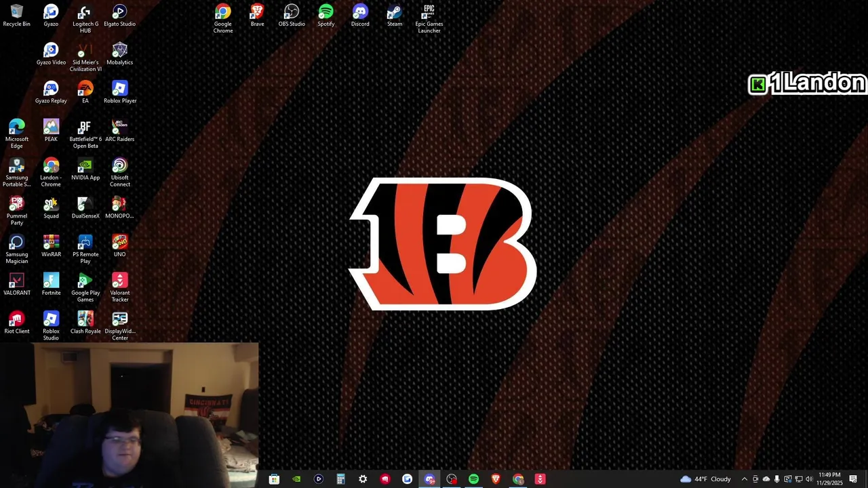Click the webcam overlay feed
This screenshot has height=488, width=868.
[x=129, y=415]
